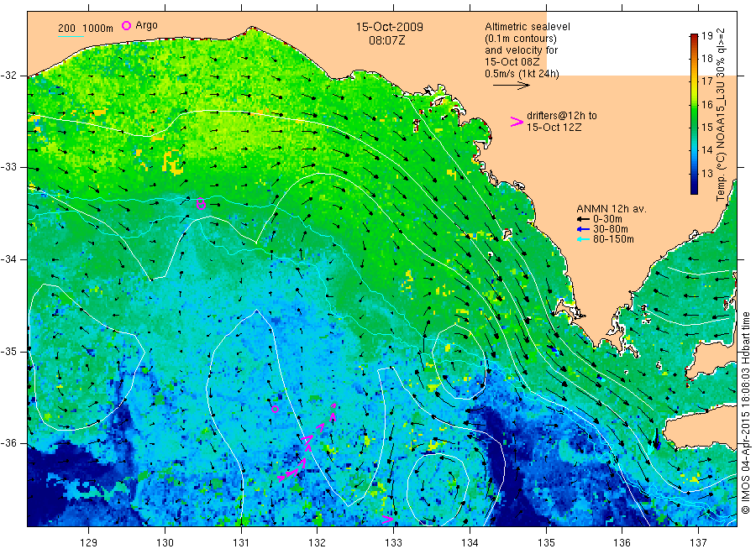This screenshot has width=756, height=554.
Task: Click the black 0-30m ANMN arrow symbol
Action: pos(584,219)
